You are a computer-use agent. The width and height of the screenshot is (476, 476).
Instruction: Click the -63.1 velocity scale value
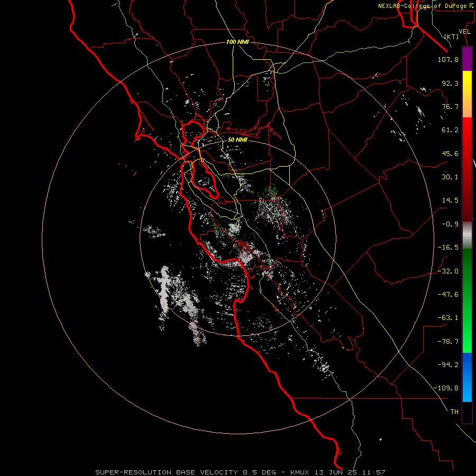coord(448,318)
